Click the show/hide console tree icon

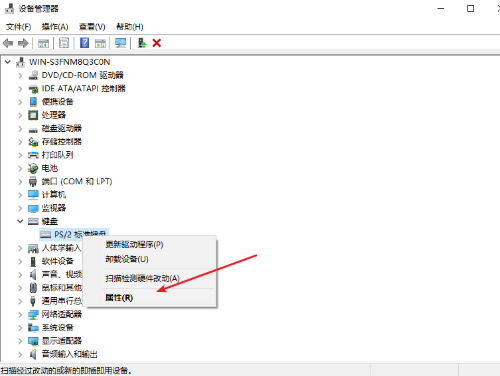43,43
